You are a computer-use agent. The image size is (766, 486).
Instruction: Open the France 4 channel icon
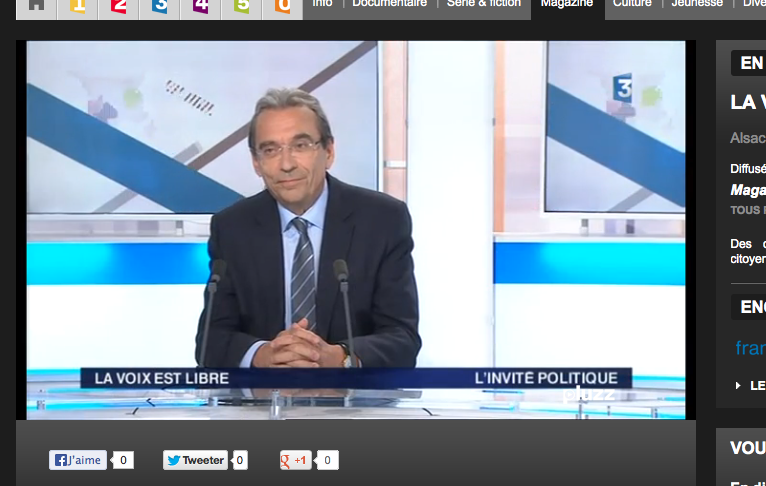pyautogui.click(x=200, y=7)
